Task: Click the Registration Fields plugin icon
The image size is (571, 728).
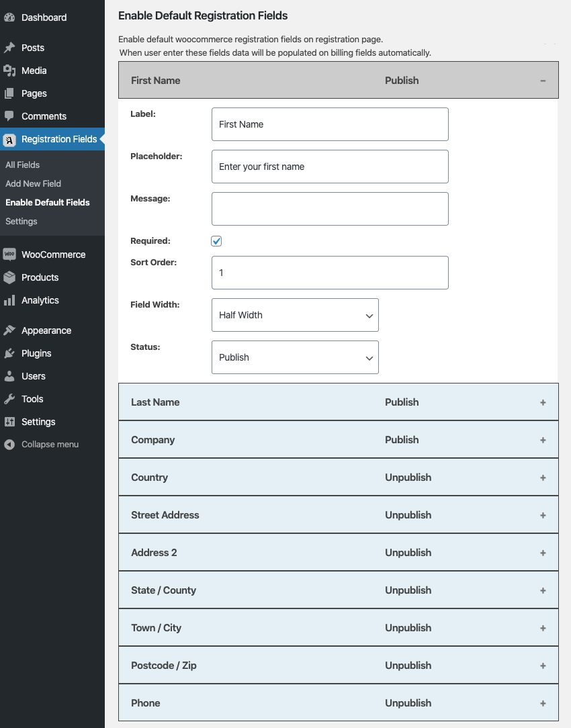Action: point(10,140)
